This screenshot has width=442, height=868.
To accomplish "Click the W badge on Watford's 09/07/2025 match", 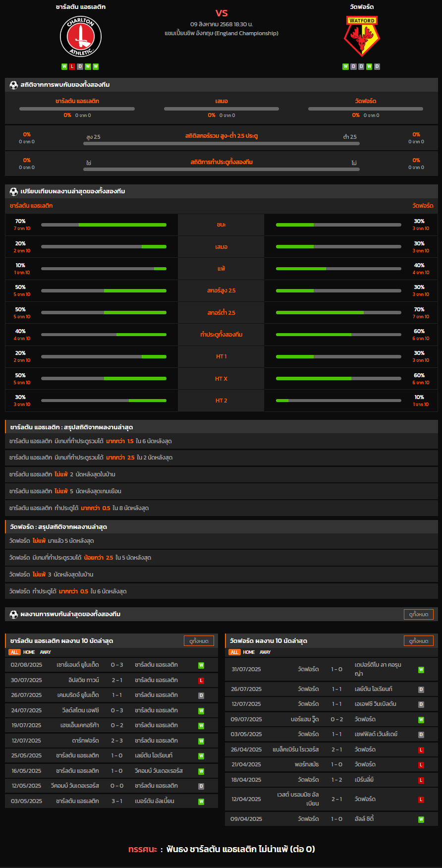I will (421, 720).
